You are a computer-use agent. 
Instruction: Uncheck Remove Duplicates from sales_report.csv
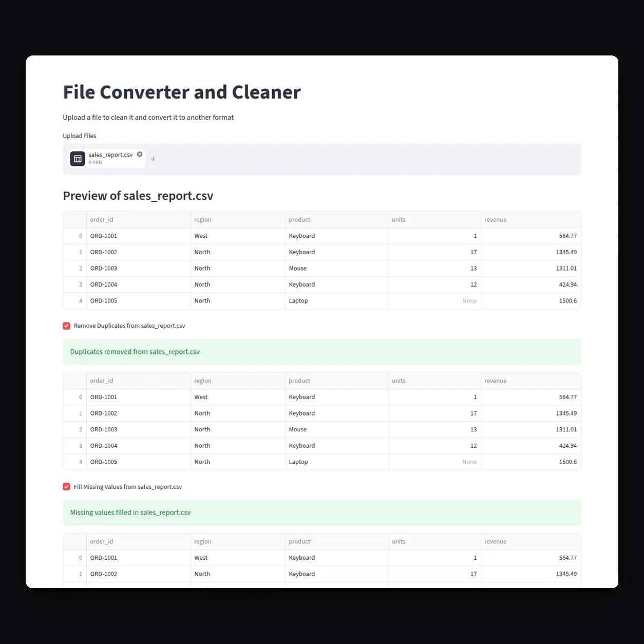(66, 326)
